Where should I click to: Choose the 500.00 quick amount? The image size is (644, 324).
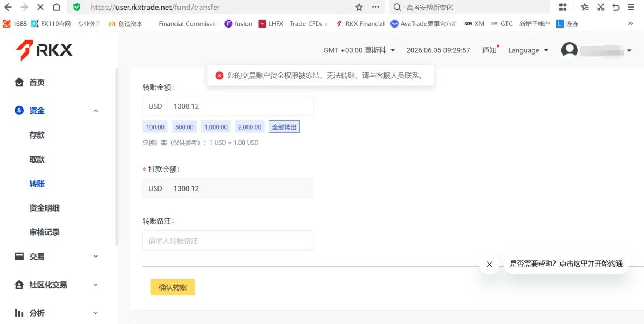click(184, 127)
